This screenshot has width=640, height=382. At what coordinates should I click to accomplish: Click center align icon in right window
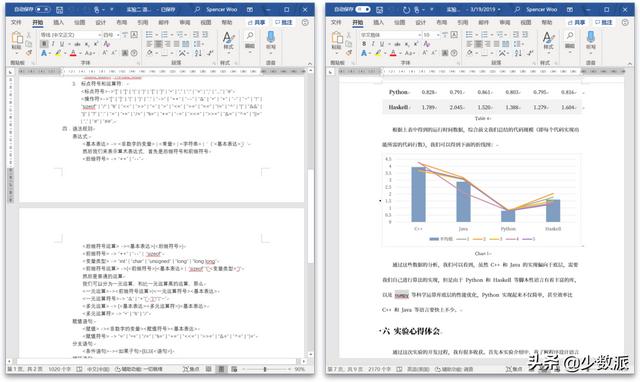(478, 44)
